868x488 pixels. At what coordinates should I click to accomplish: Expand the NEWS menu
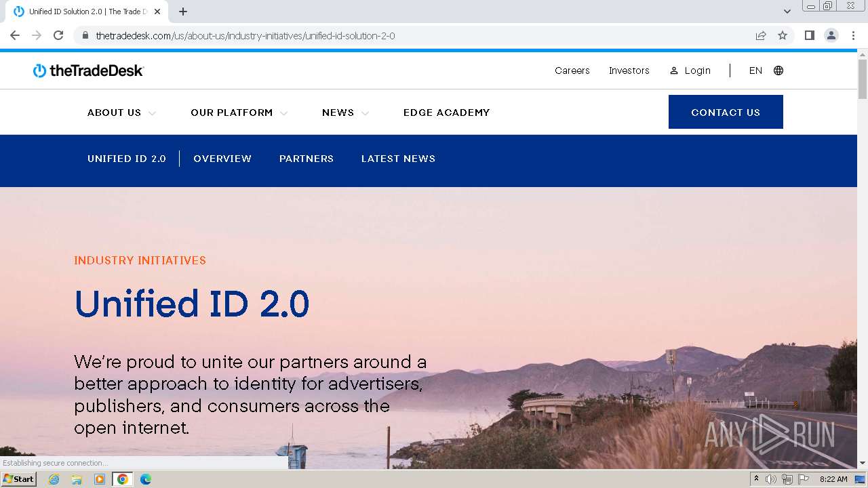click(x=345, y=113)
